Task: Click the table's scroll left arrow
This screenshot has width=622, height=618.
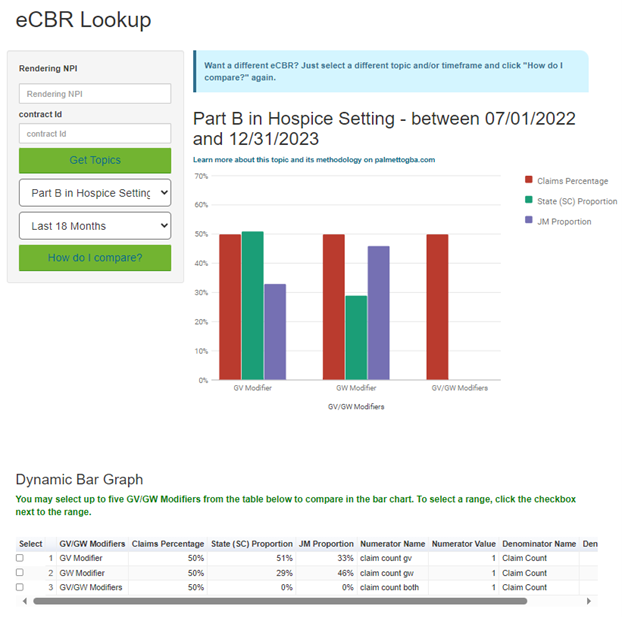Action: 25,601
